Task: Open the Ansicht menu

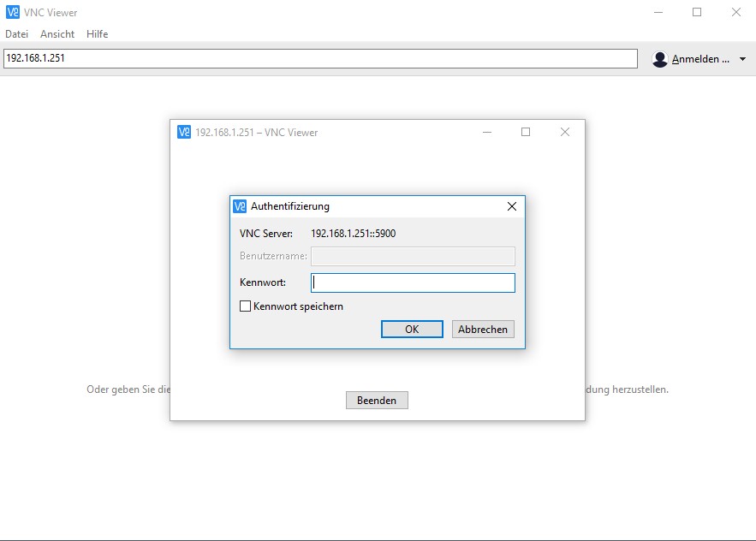Action: pos(57,34)
